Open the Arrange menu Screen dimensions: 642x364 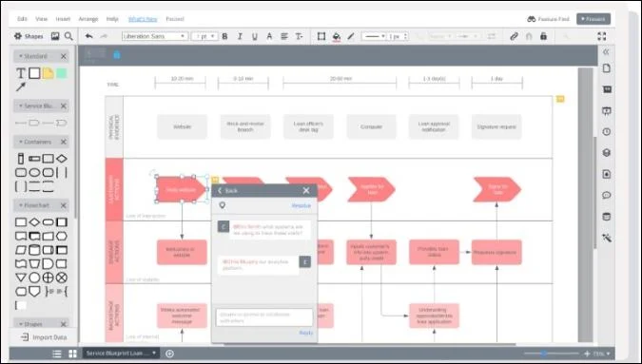88,19
